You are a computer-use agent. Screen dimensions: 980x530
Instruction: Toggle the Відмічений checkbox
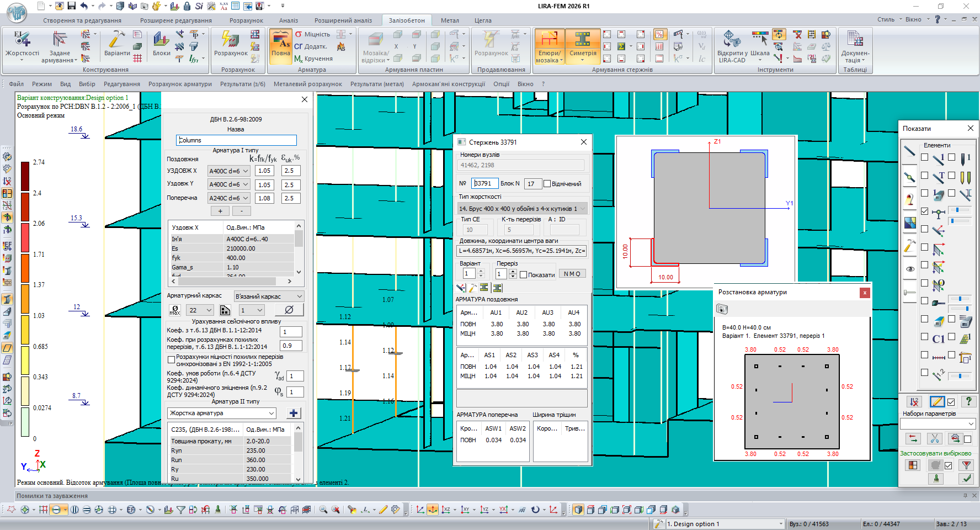click(547, 184)
